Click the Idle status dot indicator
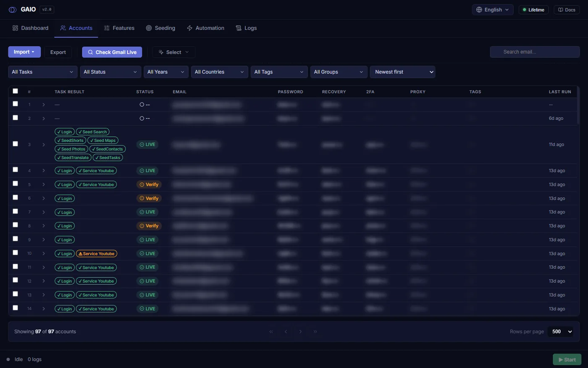This screenshot has width=588, height=368. (x=8, y=360)
